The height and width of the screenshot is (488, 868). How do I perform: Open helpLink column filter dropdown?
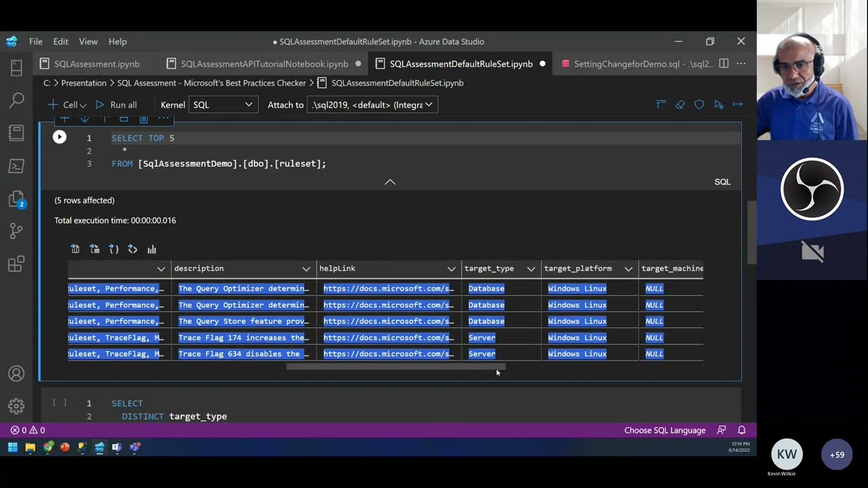point(451,269)
